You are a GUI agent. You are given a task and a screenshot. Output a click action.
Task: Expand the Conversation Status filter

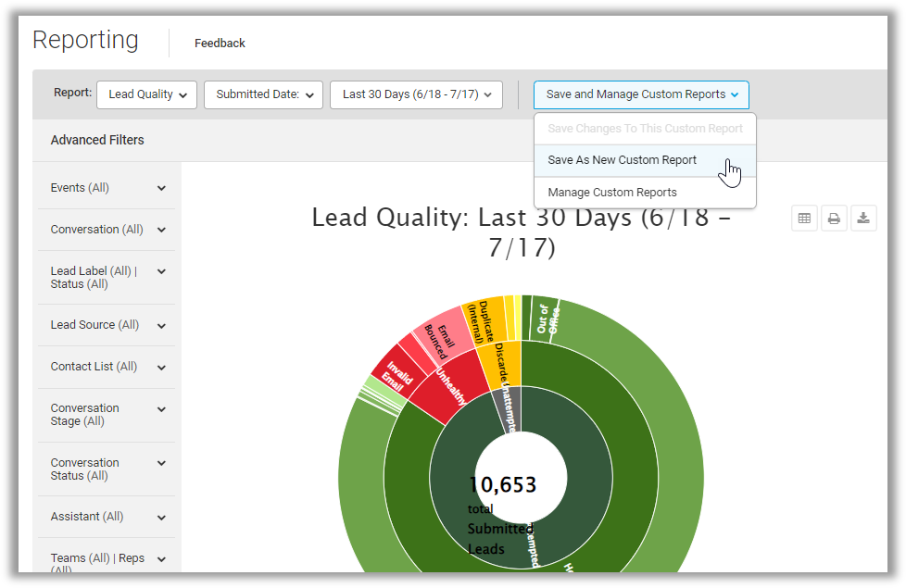107,469
